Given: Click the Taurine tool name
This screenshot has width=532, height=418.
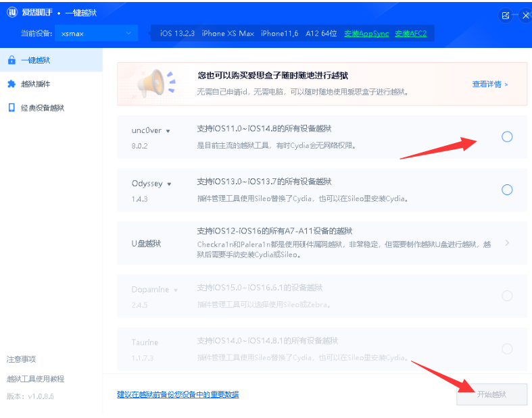Looking at the screenshot, I should (x=145, y=342).
